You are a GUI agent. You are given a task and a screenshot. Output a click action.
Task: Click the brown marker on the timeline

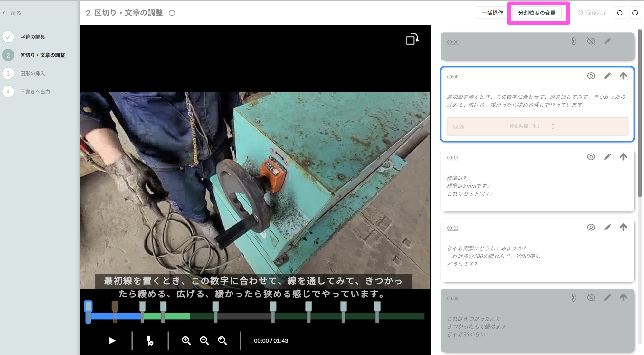115,306
